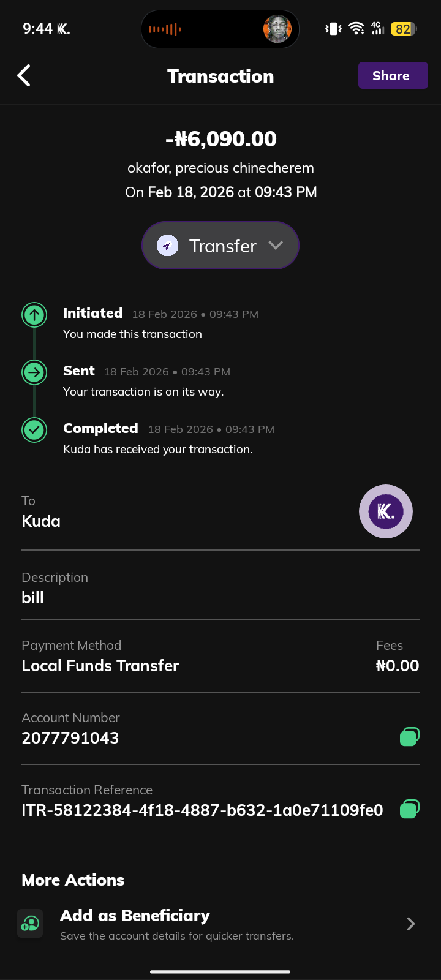Tap the account number 2077791043

[x=70, y=738]
